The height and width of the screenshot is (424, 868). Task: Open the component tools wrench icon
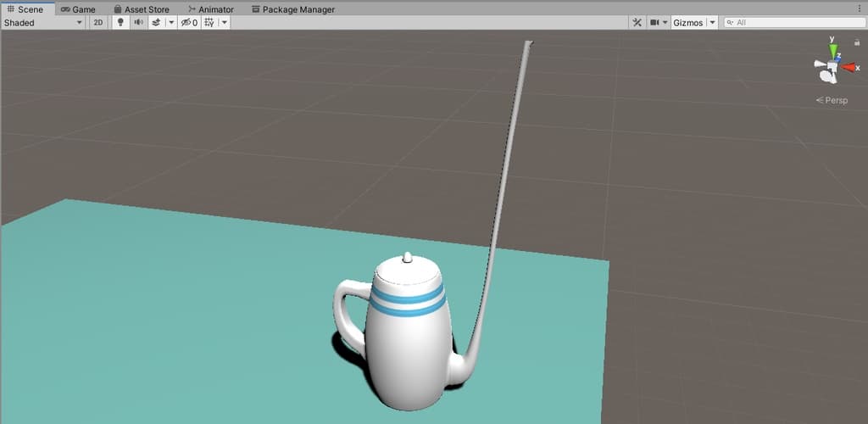point(637,23)
